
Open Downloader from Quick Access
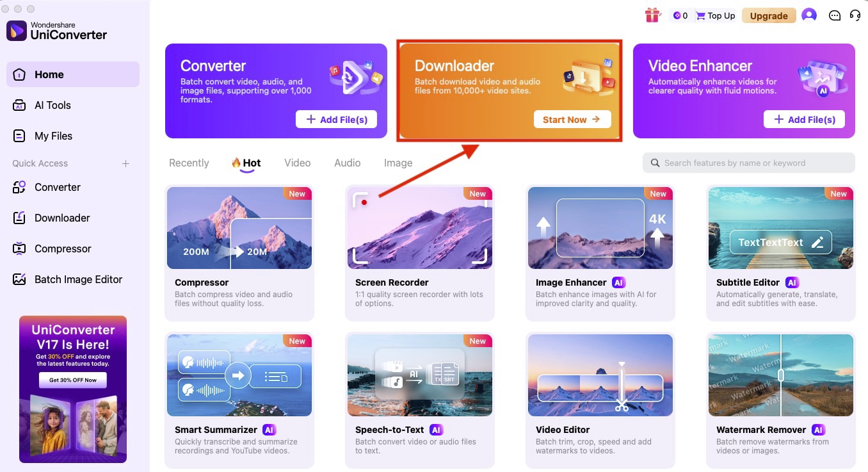coord(73,218)
